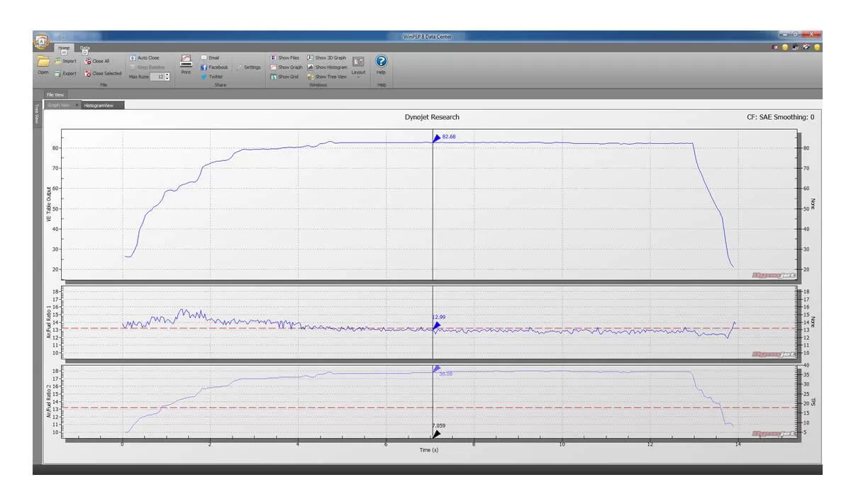This screenshot has width=851, height=504.
Task: Open the Help question mark icon
Action: (x=381, y=62)
